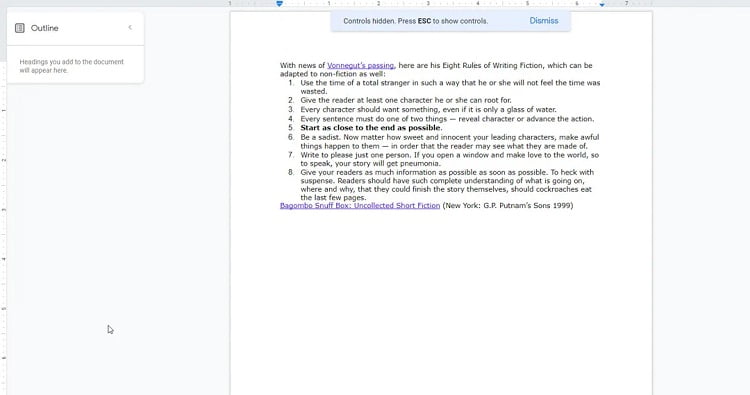This screenshot has width=750, height=395.
Task: Click list item "Write to please just one person"
Action: 450,159
